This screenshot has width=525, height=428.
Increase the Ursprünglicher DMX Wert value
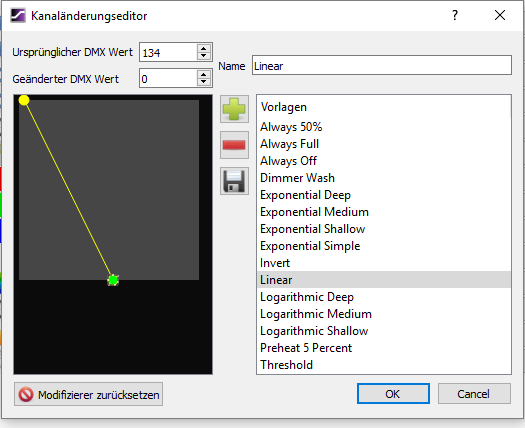coord(204,49)
